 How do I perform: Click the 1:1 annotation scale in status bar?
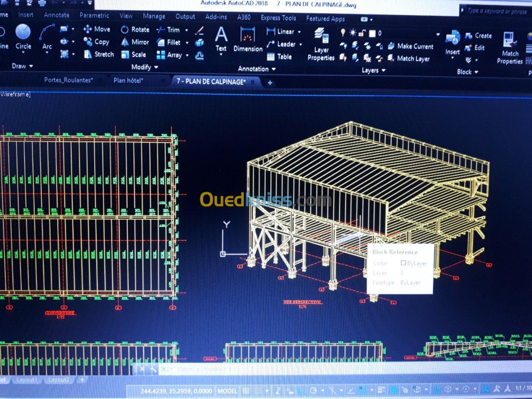pos(524,388)
